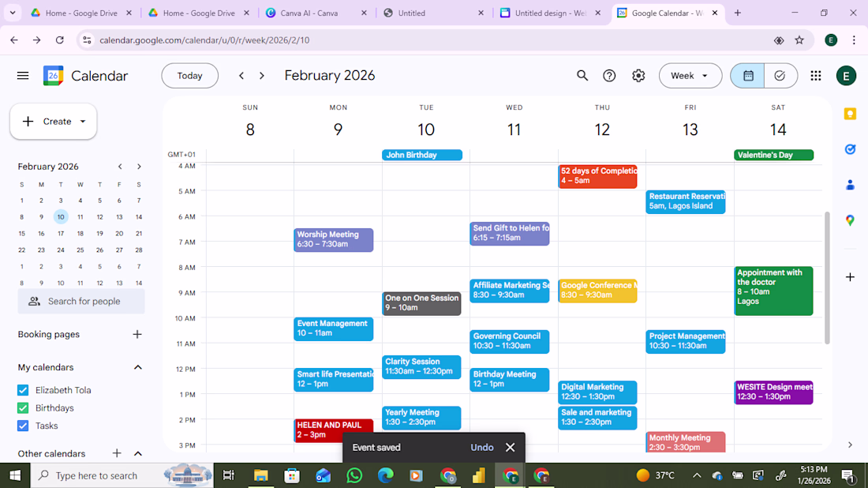Screen dimensions: 868x488
Task: Toggle Tasks calendar checkbox
Action: click(x=23, y=426)
